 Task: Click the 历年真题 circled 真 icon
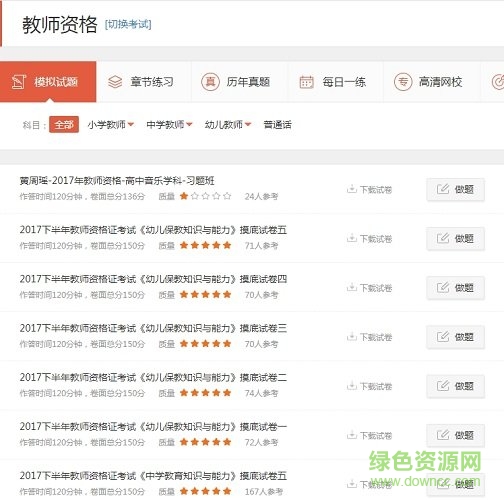point(210,82)
